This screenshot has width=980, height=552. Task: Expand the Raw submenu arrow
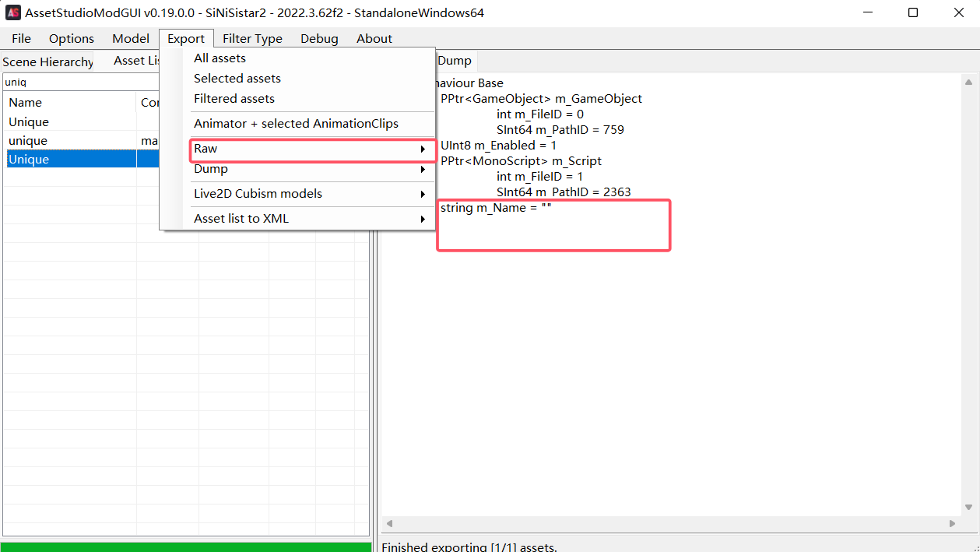(423, 149)
